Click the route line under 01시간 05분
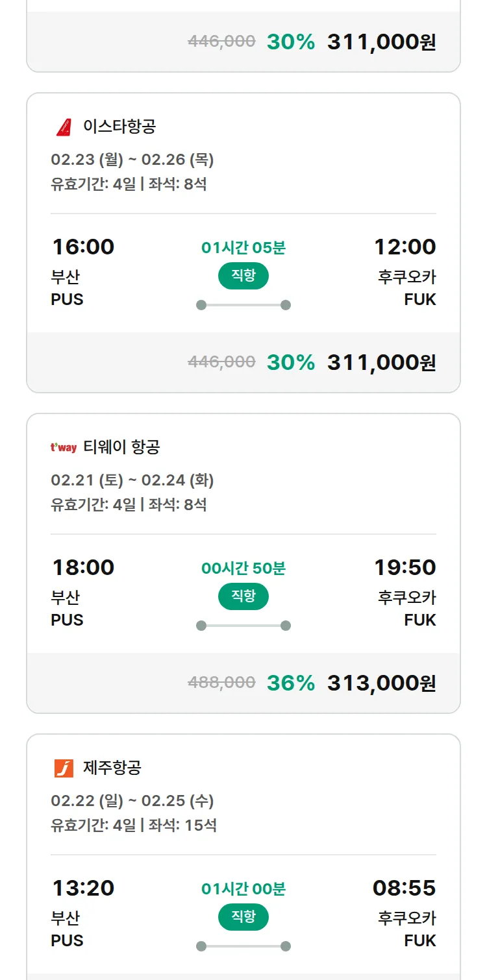The height and width of the screenshot is (980, 487). [x=243, y=305]
